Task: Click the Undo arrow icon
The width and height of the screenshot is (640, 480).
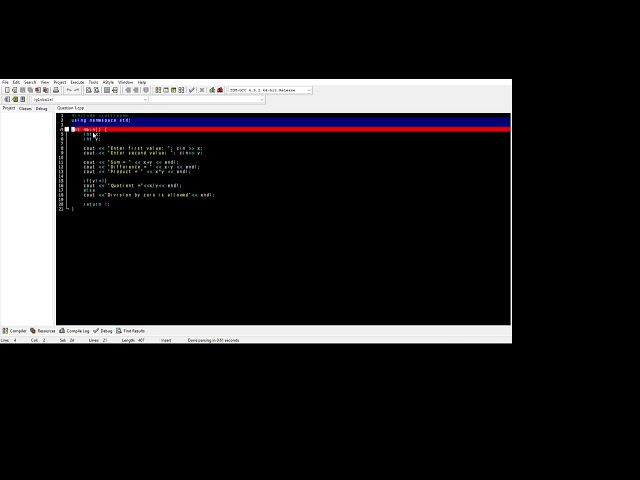Action: point(69,90)
